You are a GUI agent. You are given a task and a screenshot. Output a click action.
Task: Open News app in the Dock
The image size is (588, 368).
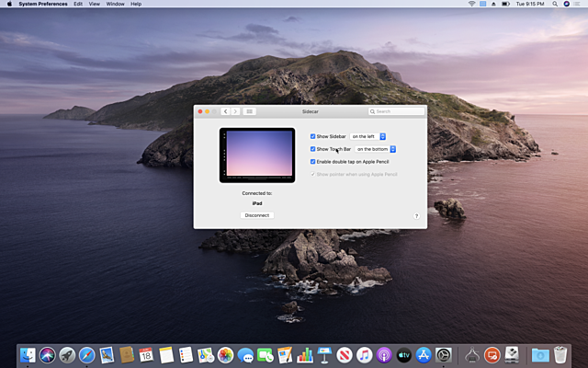point(345,355)
